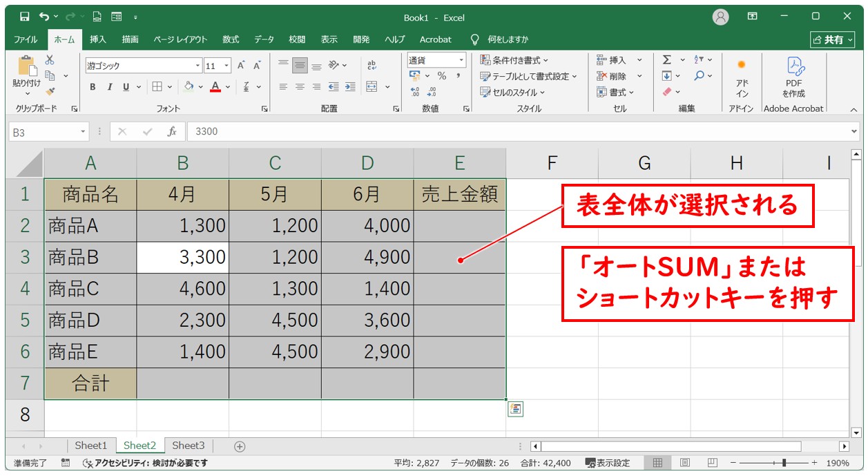Image resolution: width=868 pixels, height=476 pixels.
Task: Click the Create PDF Adobe Acrobat icon
Action: pos(793,77)
